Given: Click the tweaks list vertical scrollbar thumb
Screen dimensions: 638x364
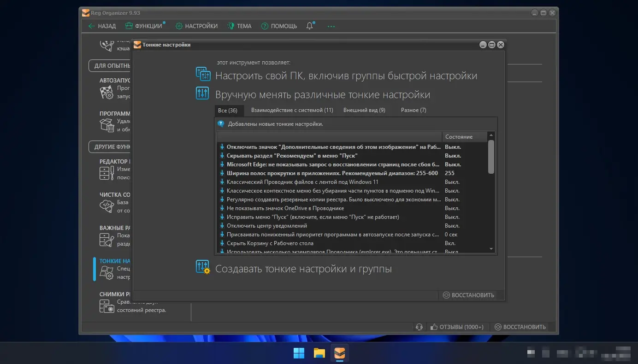Looking at the screenshot, I should click(491, 157).
